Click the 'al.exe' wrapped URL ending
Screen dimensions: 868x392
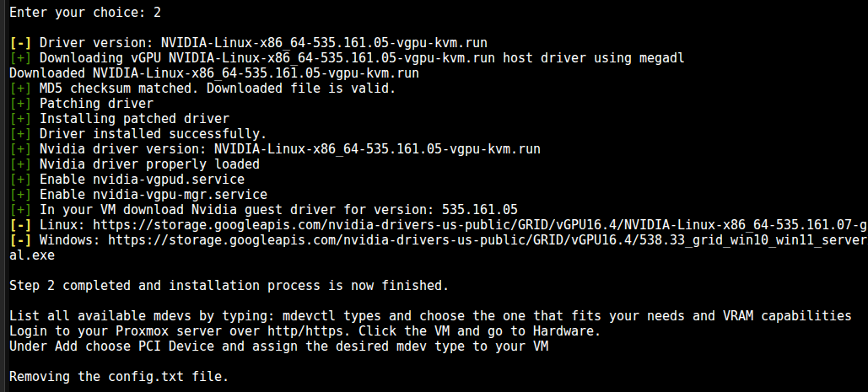click(32, 255)
